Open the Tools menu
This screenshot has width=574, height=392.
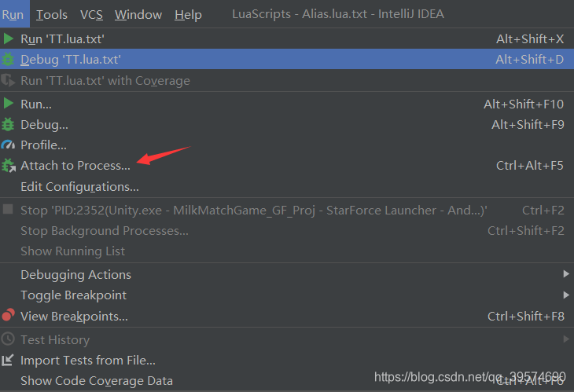pyautogui.click(x=52, y=15)
